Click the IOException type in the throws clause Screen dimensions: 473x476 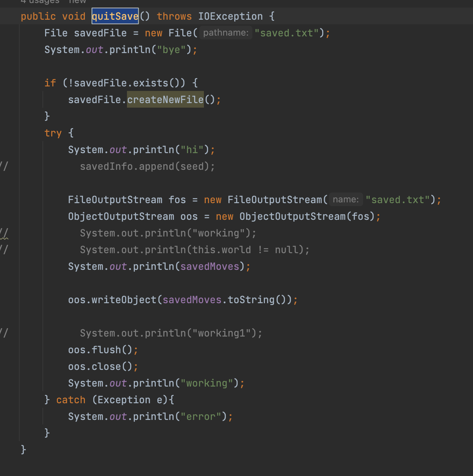[x=230, y=16]
